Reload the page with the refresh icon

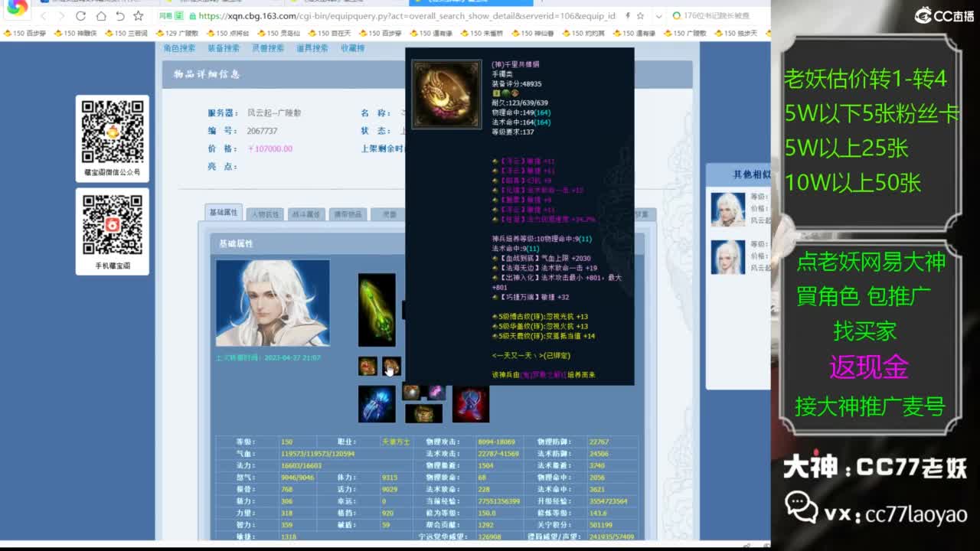(80, 16)
